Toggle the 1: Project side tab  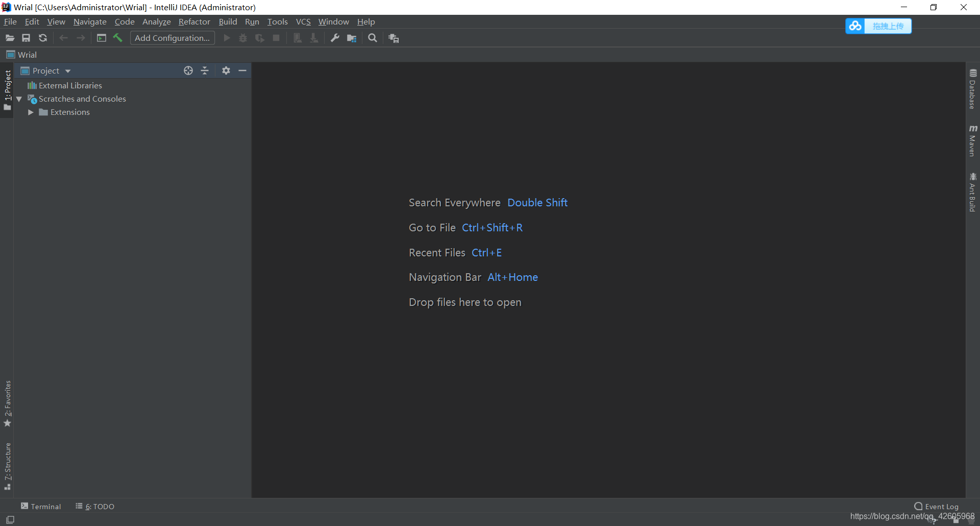tap(7, 90)
